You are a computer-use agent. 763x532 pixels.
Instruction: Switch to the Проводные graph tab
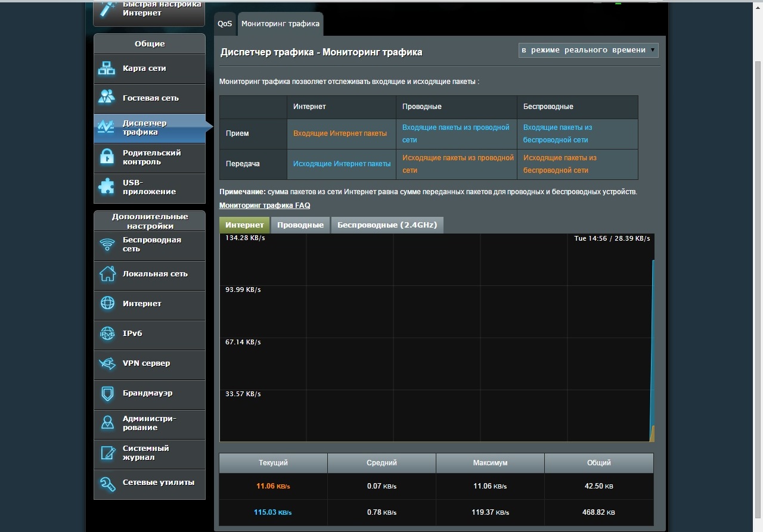[x=300, y=225]
